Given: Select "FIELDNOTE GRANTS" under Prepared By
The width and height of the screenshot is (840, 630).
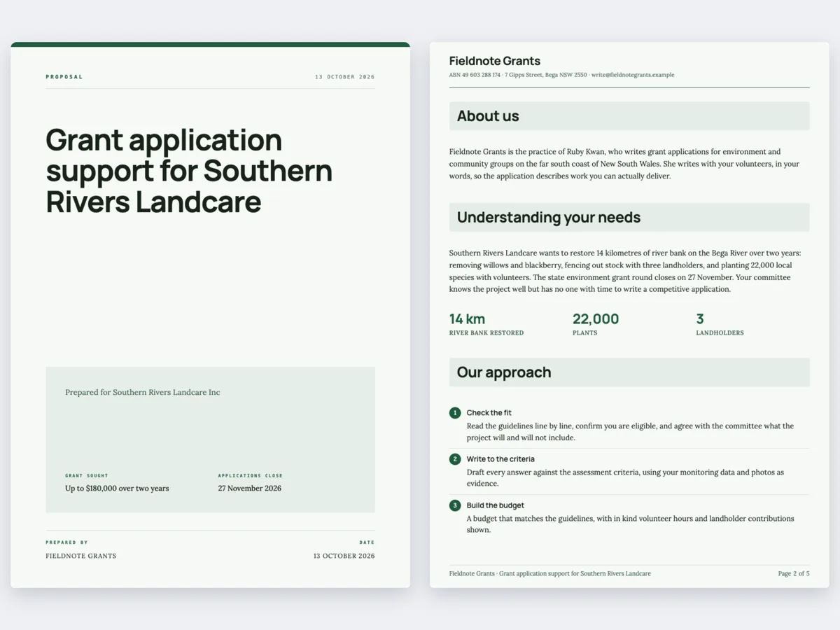Looking at the screenshot, I should click(81, 556).
